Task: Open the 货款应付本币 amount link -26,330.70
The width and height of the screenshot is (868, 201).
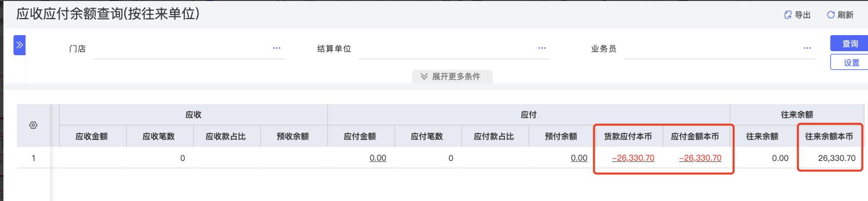Action: [x=633, y=158]
